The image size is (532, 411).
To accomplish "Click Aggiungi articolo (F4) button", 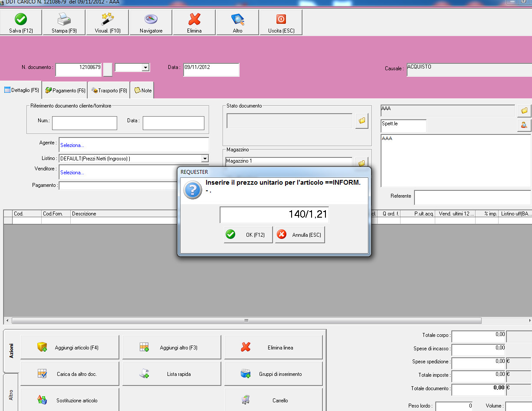I will point(70,347).
